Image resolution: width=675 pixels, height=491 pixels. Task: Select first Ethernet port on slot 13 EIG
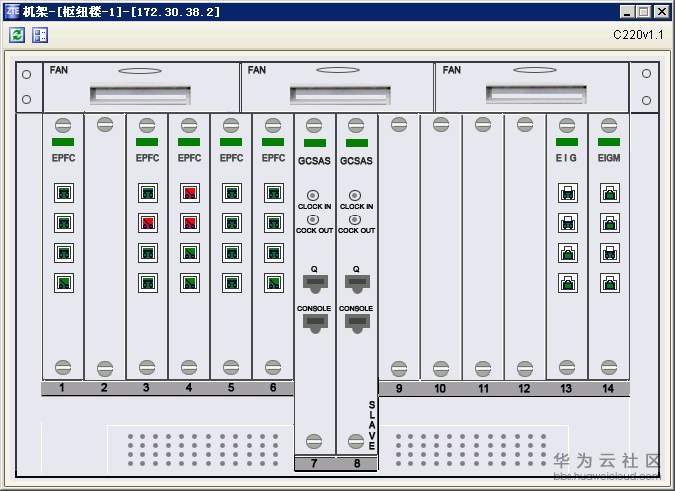pos(568,193)
